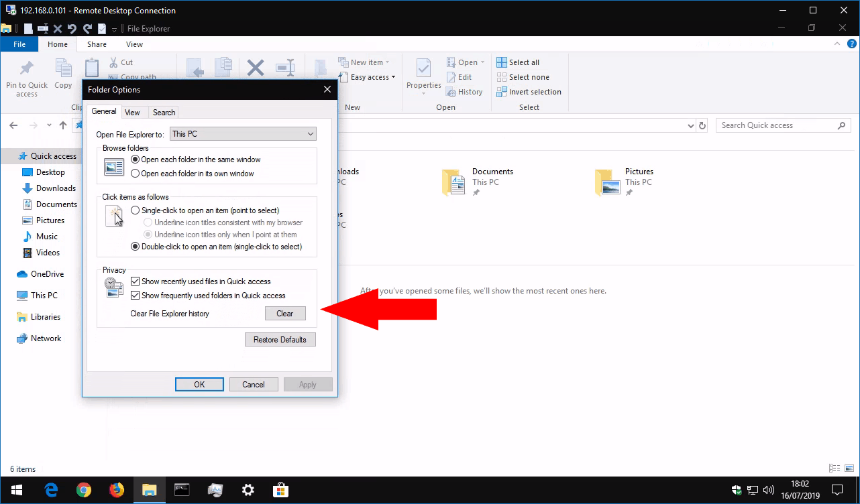Open the address bar history dropdown
Viewport: 860px width, 504px height.
[x=691, y=125]
